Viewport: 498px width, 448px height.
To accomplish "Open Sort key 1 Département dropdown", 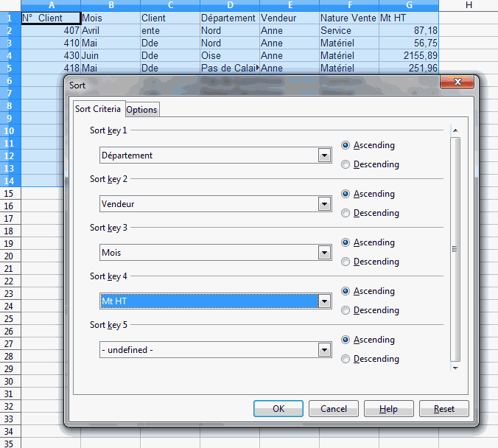I will (323, 155).
